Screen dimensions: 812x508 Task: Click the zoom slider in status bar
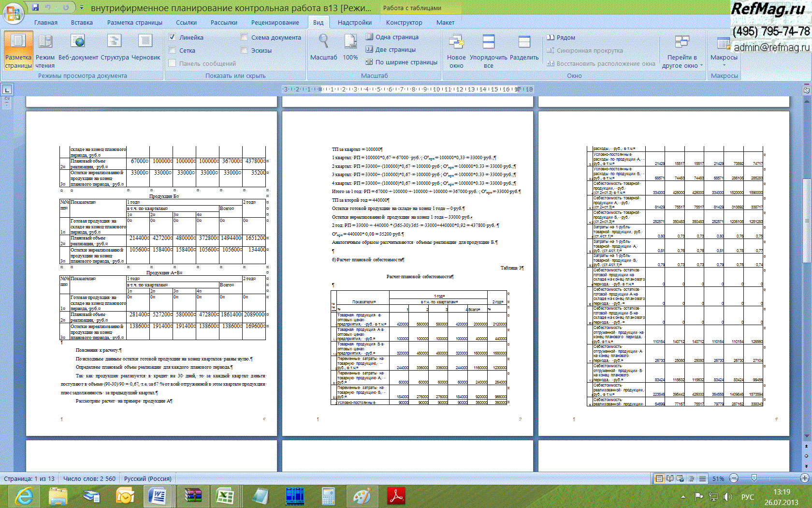tap(754, 478)
